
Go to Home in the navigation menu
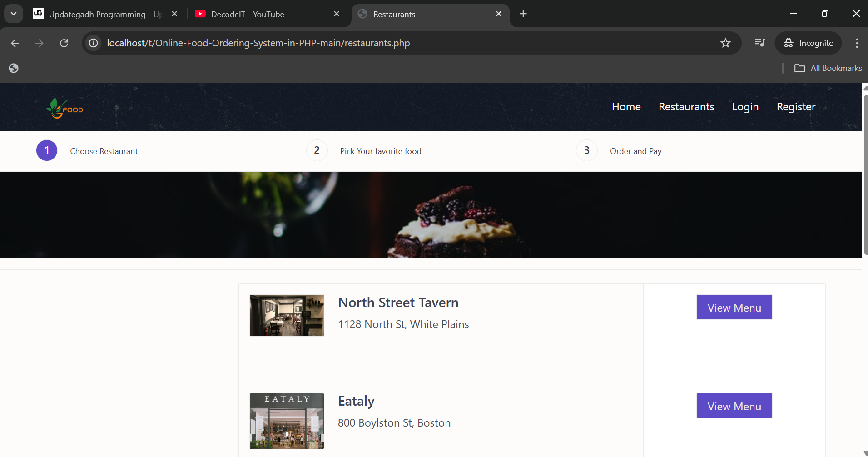(x=626, y=107)
